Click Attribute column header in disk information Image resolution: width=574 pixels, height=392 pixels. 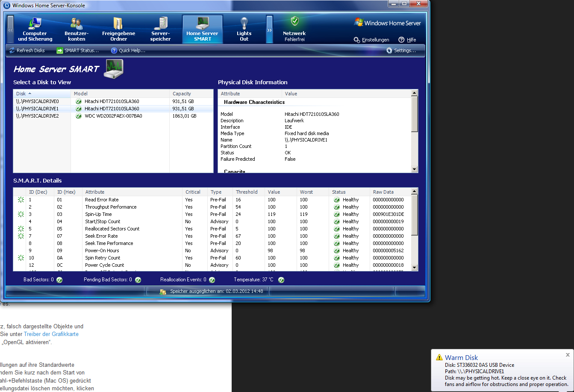[x=250, y=94]
